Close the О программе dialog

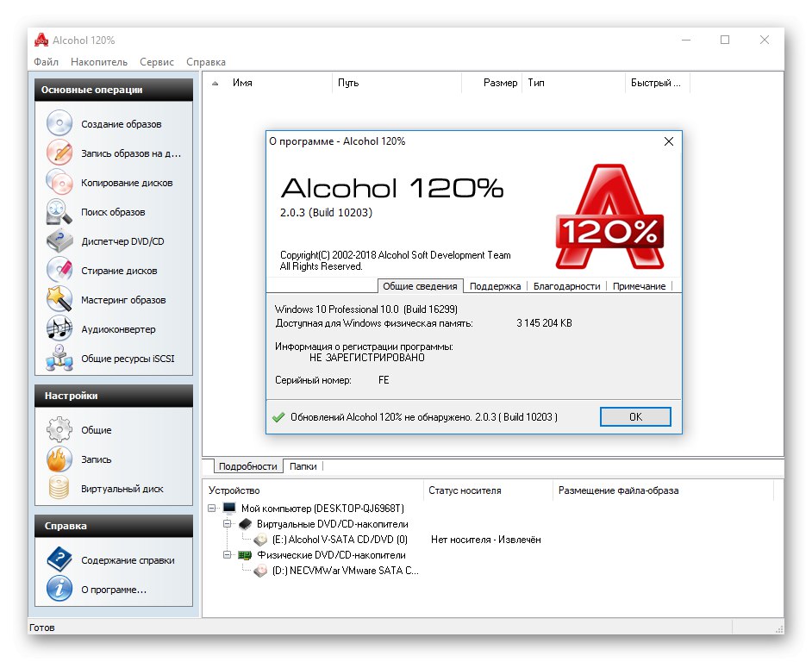669,141
